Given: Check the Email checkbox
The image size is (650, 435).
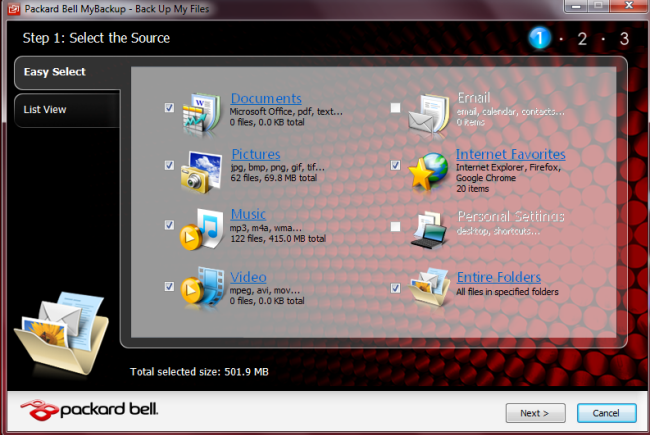Looking at the screenshot, I should (x=395, y=108).
